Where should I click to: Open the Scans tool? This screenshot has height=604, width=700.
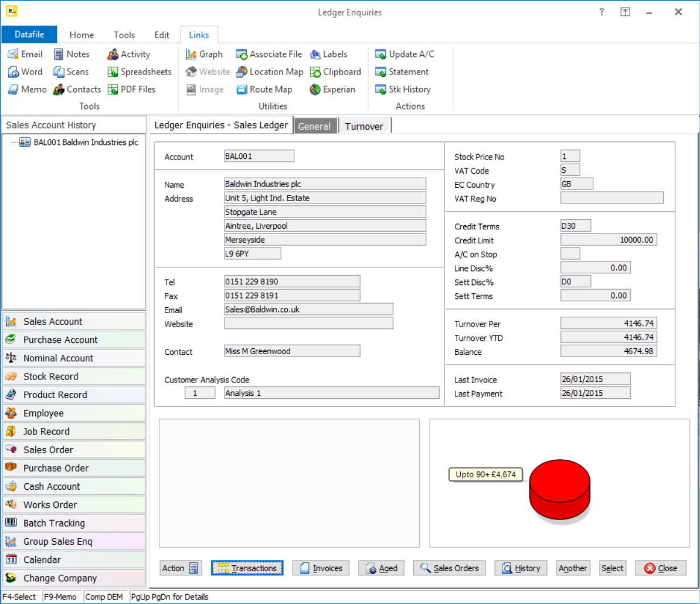(71, 72)
